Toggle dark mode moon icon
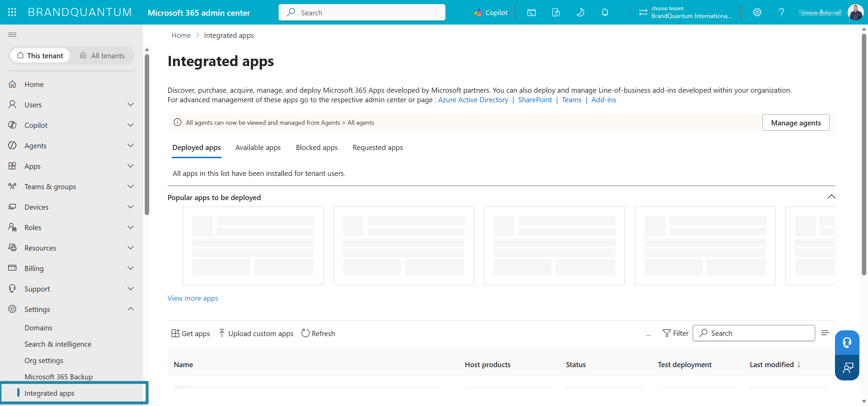Screen dimensions: 868x406 pyautogui.click(x=580, y=13)
